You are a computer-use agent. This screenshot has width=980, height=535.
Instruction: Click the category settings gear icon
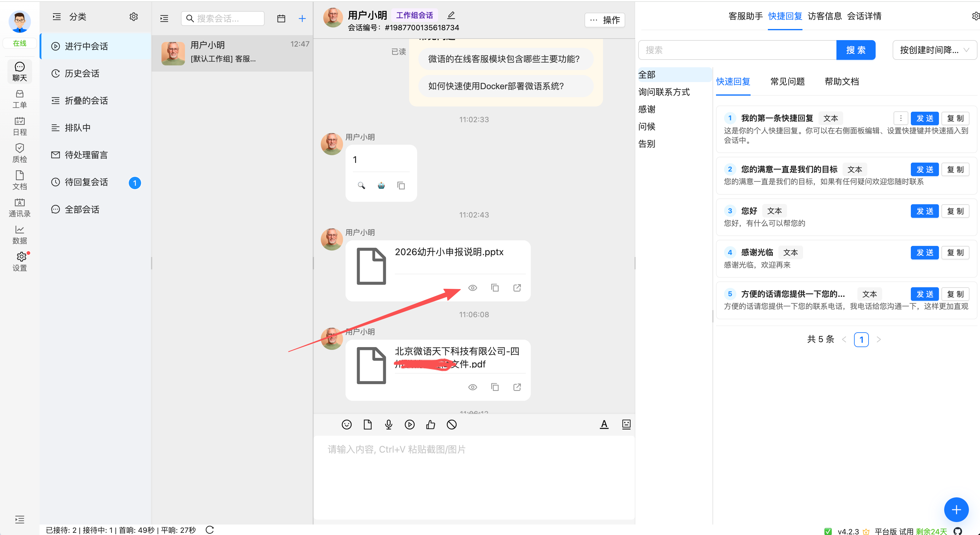click(133, 17)
